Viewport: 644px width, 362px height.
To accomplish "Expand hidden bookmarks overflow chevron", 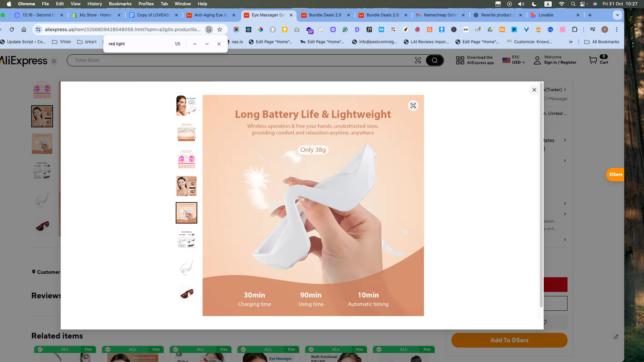I will click(570, 42).
